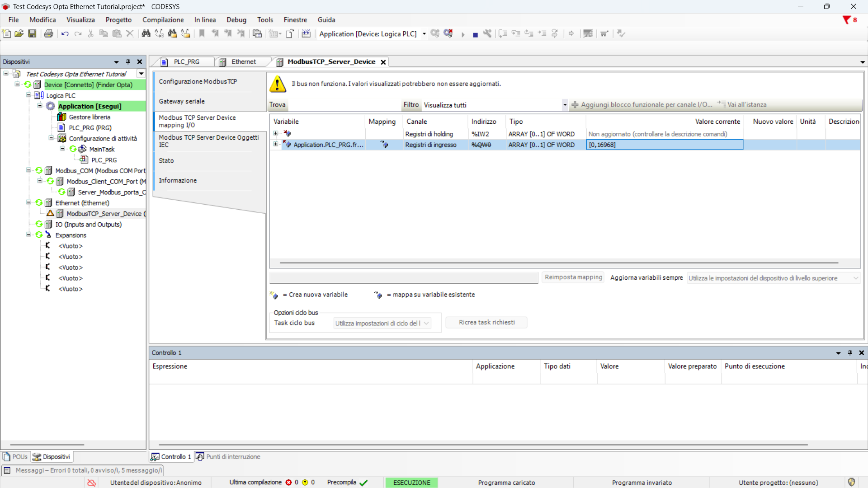Expand the Registri di holding row
Screen dimensions: 868x488
click(275, 133)
